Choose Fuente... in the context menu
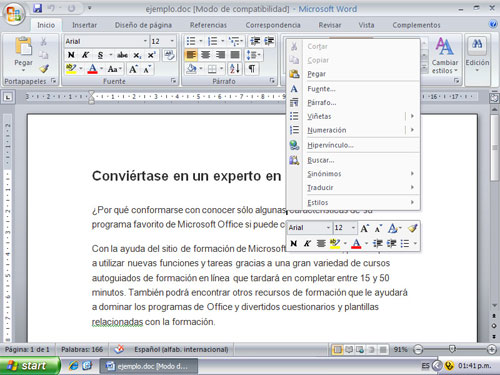The image size is (500, 375). 353,89
